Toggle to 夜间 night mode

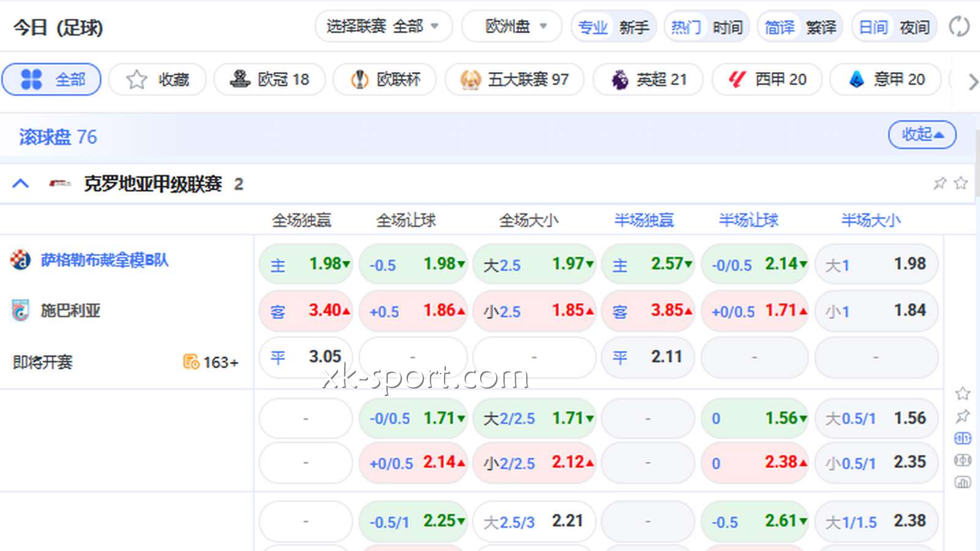[914, 27]
